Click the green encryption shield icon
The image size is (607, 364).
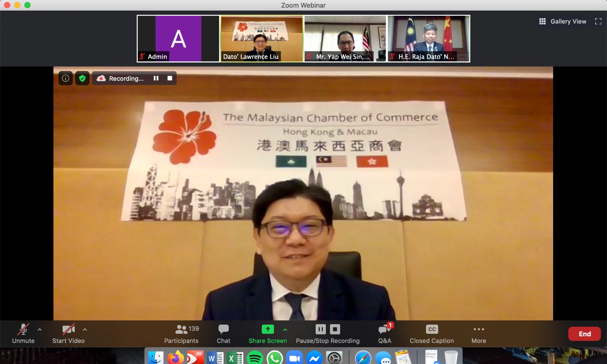[82, 78]
